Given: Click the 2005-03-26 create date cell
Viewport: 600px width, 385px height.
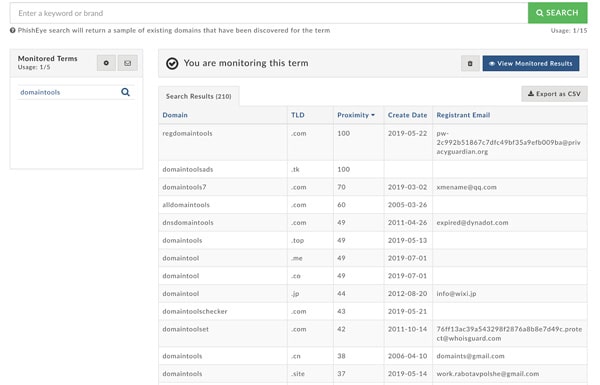Looking at the screenshot, I should click(407, 205).
